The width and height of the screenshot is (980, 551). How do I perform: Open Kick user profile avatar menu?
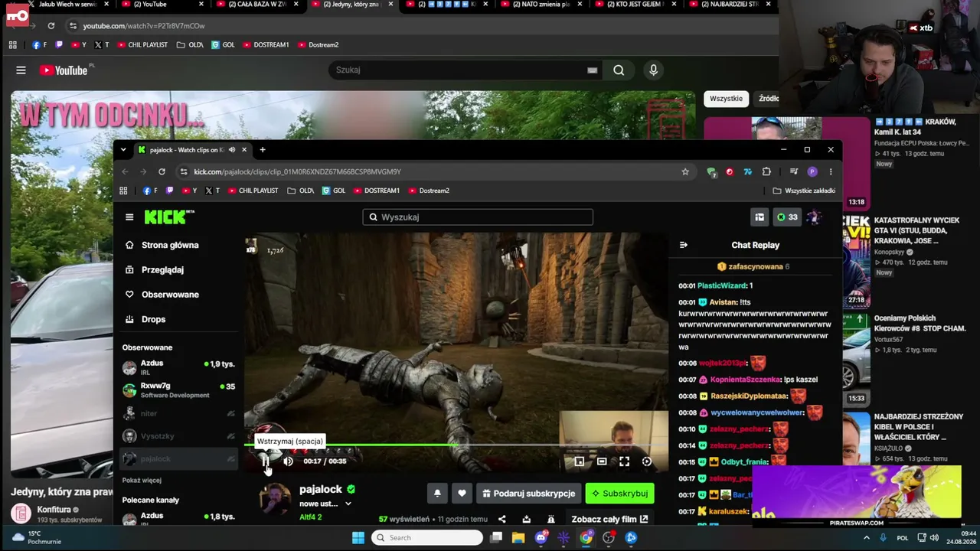point(815,217)
